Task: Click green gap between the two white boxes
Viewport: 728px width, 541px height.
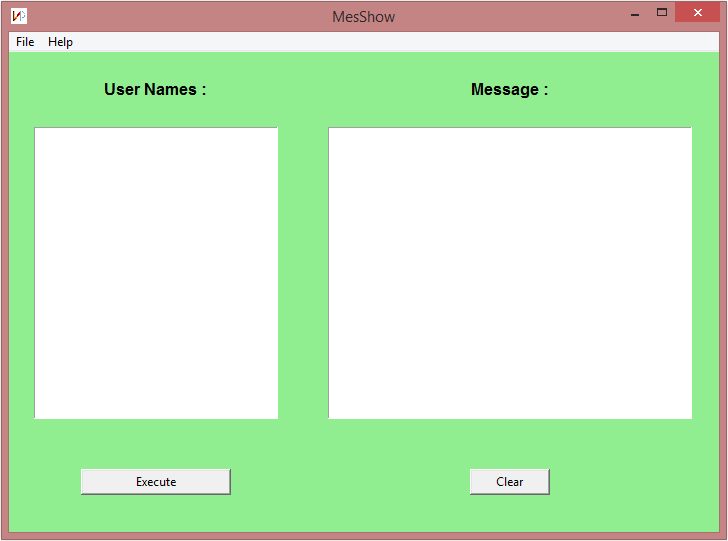Action: (303, 272)
